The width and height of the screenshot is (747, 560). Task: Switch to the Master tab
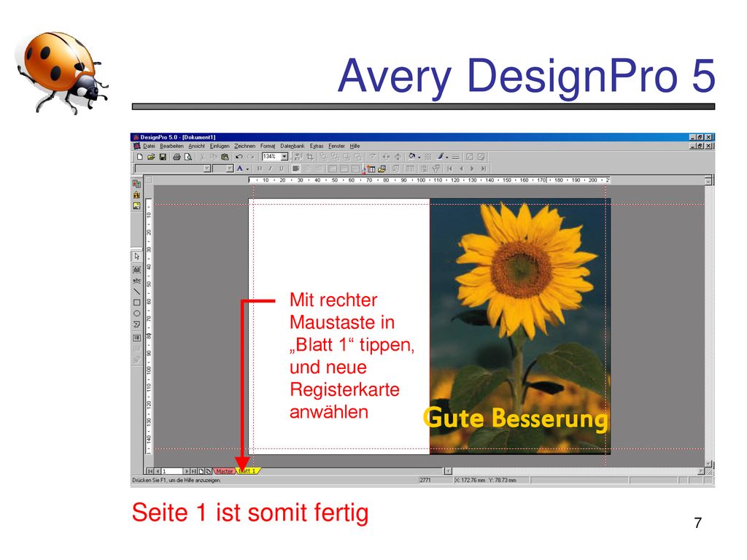point(225,472)
